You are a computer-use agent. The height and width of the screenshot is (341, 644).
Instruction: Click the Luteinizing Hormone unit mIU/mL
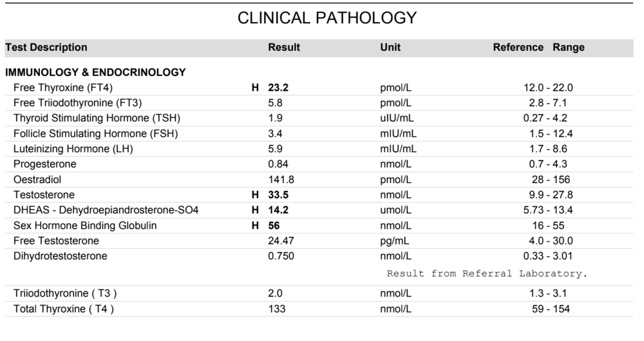click(x=398, y=149)
